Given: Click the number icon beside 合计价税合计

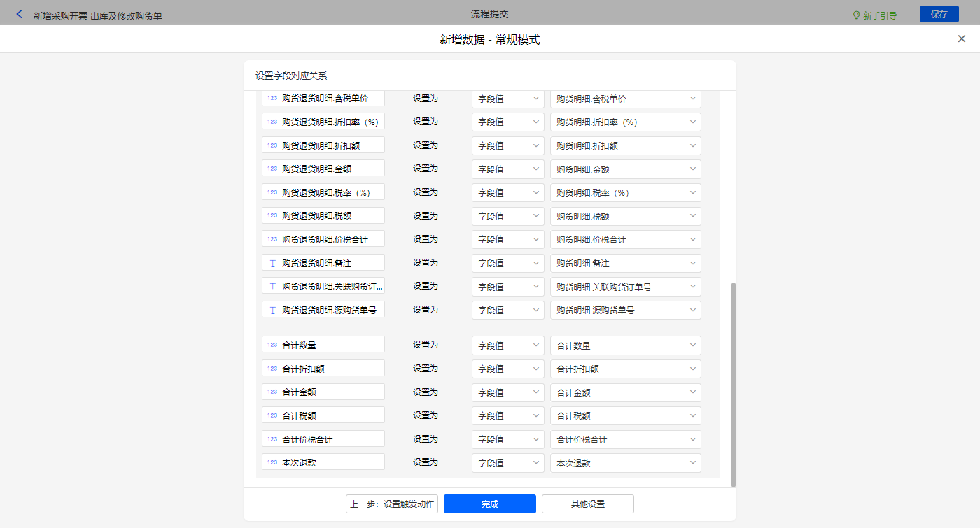Looking at the screenshot, I should [272, 439].
